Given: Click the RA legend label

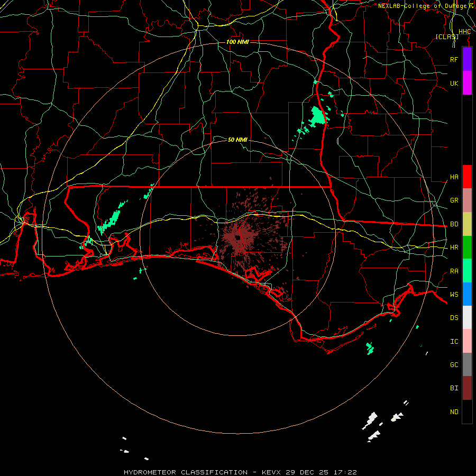Looking at the screenshot, I should pyautogui.click(x=454, y=271).
